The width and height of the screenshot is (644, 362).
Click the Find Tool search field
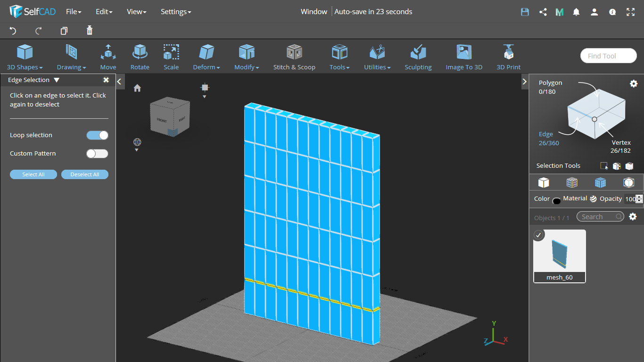(608, 56)
